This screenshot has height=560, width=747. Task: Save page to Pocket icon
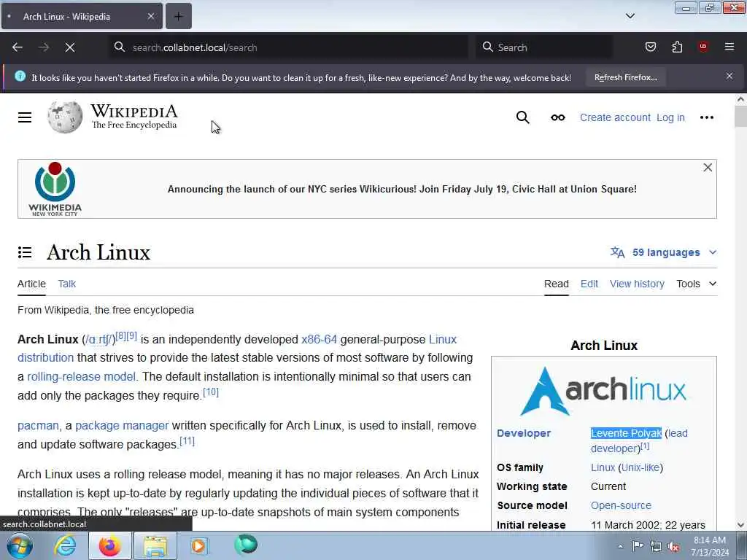click(x=650, y=47)
